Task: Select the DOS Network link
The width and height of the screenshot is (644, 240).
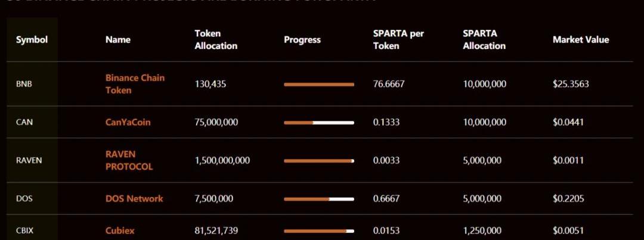Action: (134, 199)
